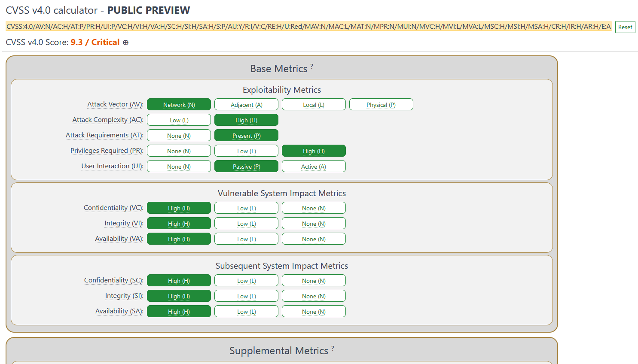Choose None (N) for Subsequent System Integrity
The width and height of the screenshot is (638, 364).
pos(314,296)
